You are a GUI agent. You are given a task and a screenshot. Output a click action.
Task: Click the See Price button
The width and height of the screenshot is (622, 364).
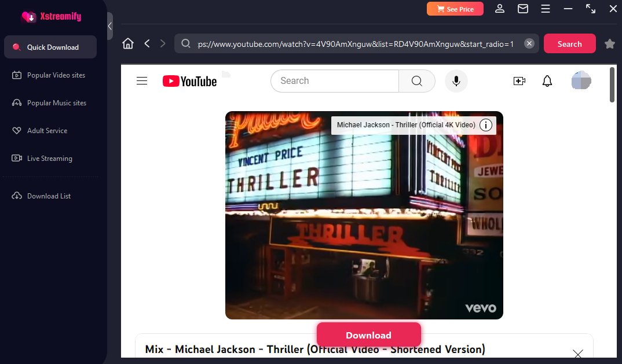pyautogui.click(x=455, y=9)
